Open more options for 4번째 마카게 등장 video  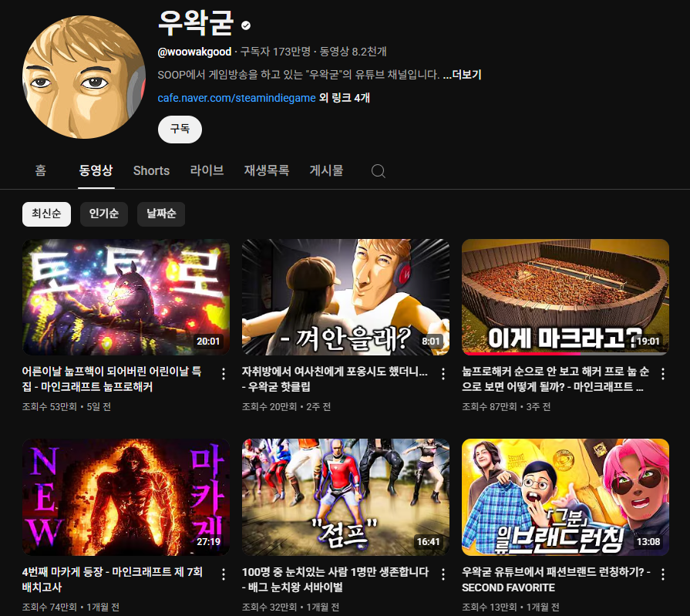coord(224,574)
